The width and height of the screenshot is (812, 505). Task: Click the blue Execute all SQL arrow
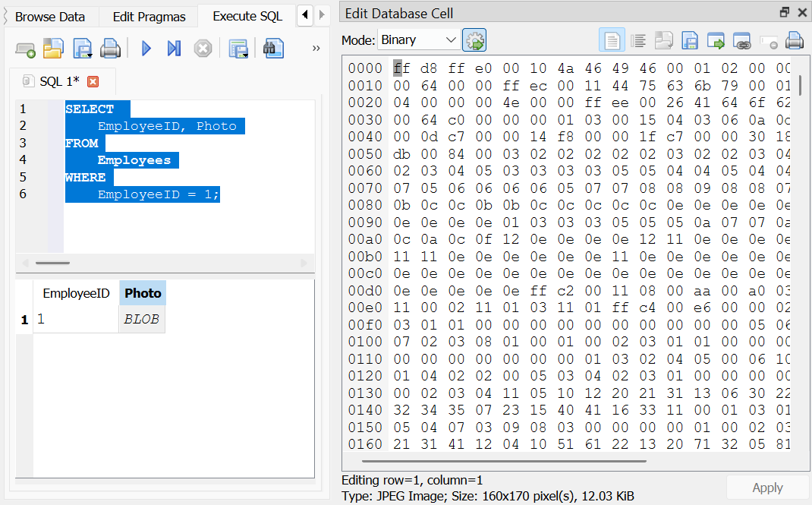coord(146,49)
